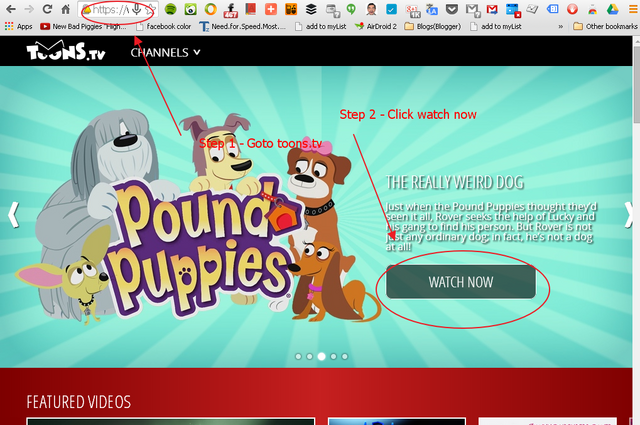Select the second carousel dot

tap(310, 357)
